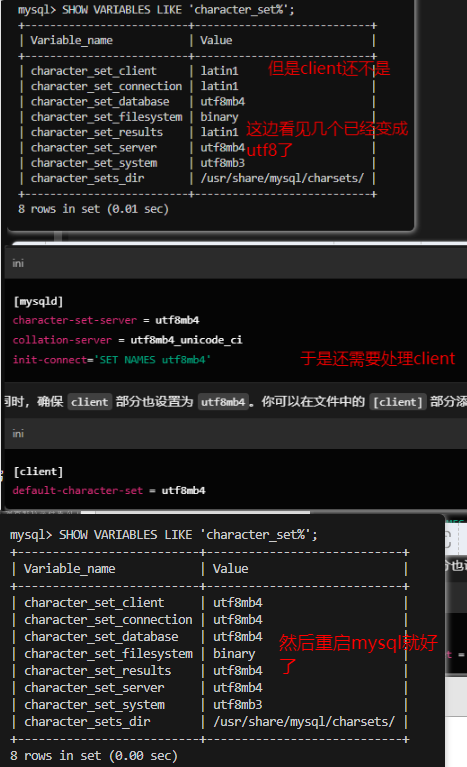Click the utf8mb4 value after default-character-set

pyautogui.click(x=183, y=491)
